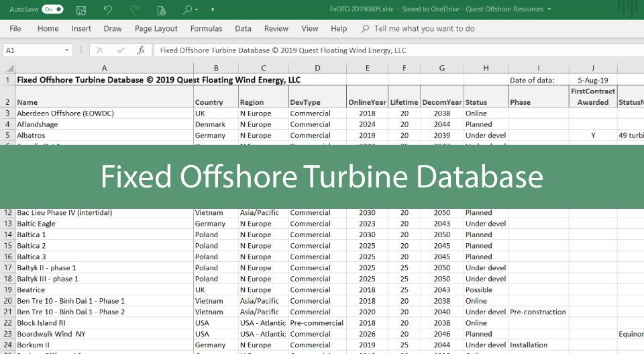Screen dimensions: 644x354
Task: Select row 20 header
Action: point(7,301)
